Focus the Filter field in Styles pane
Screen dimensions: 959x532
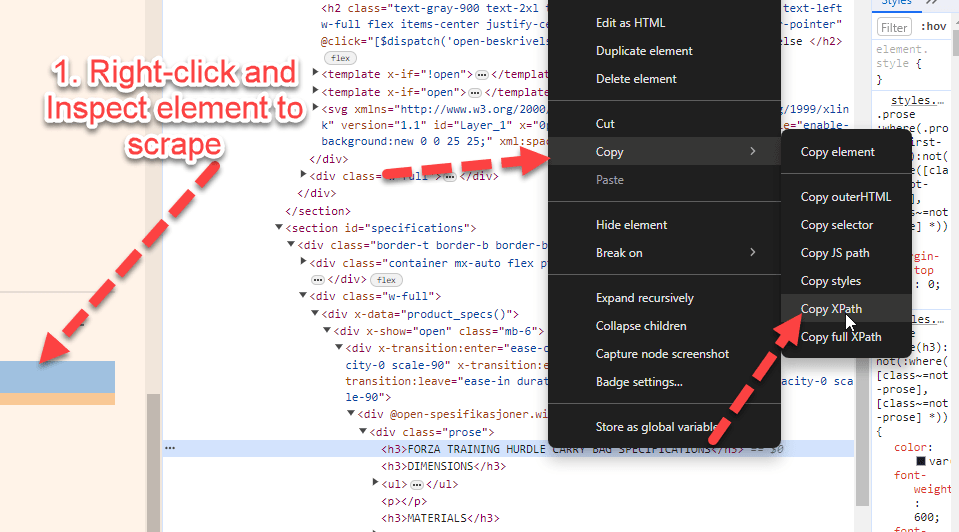895,28
